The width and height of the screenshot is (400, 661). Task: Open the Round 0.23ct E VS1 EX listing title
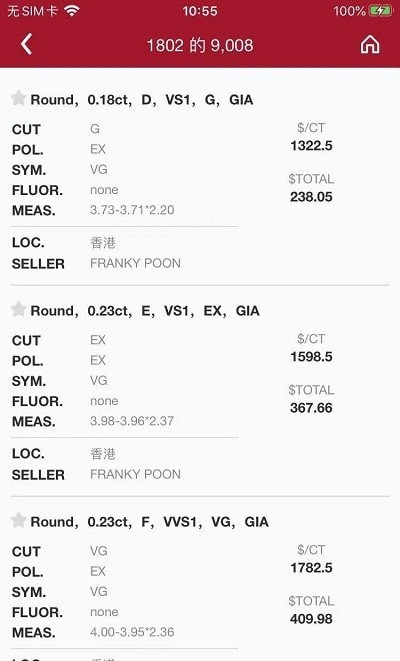point(145,311)
